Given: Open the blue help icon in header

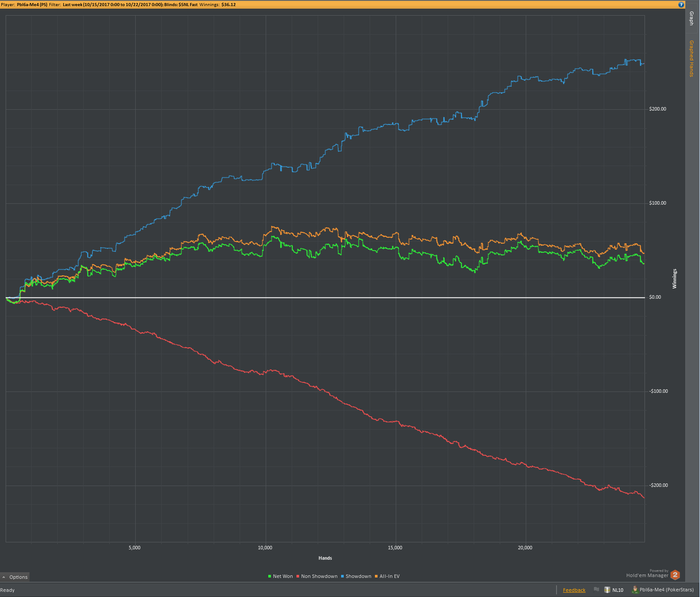Looking at the screenshot, I should 681,4.
